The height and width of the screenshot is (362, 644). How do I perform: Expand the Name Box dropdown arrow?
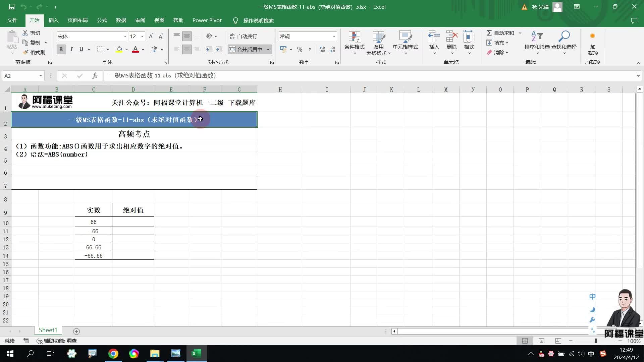[x=41, y=76]
